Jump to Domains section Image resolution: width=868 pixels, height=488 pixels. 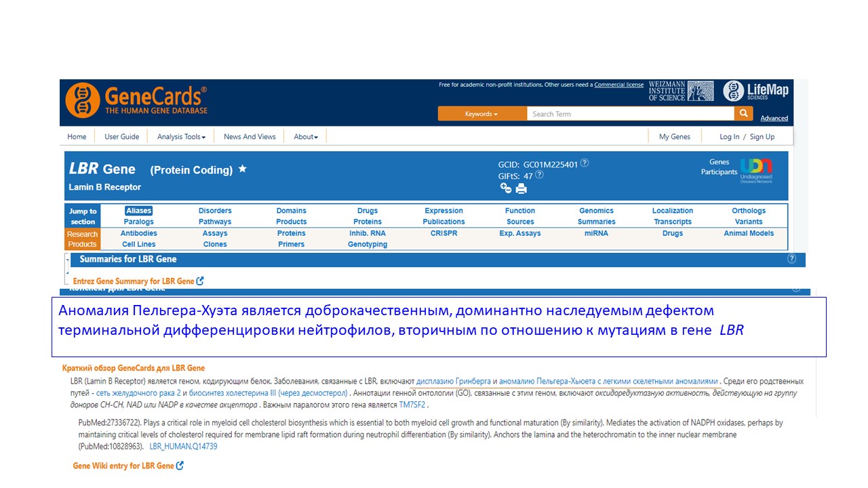[x=292, y=211]
